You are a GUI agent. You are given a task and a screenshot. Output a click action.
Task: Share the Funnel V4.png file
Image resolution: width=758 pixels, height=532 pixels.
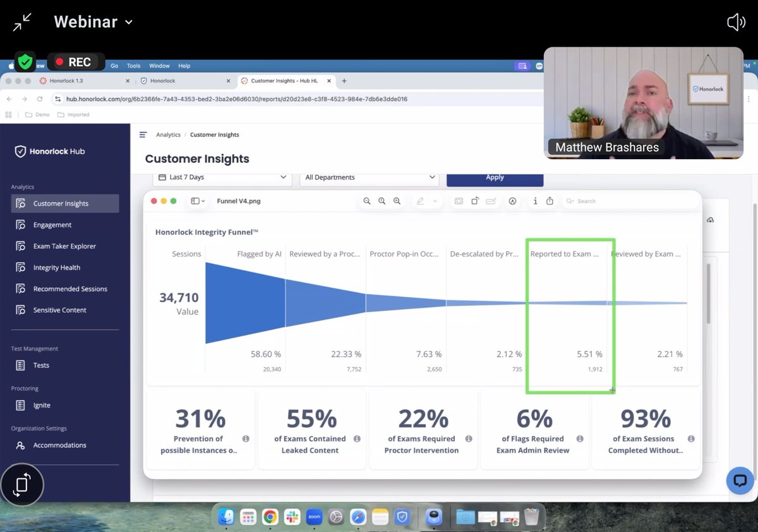click(550, 201)
